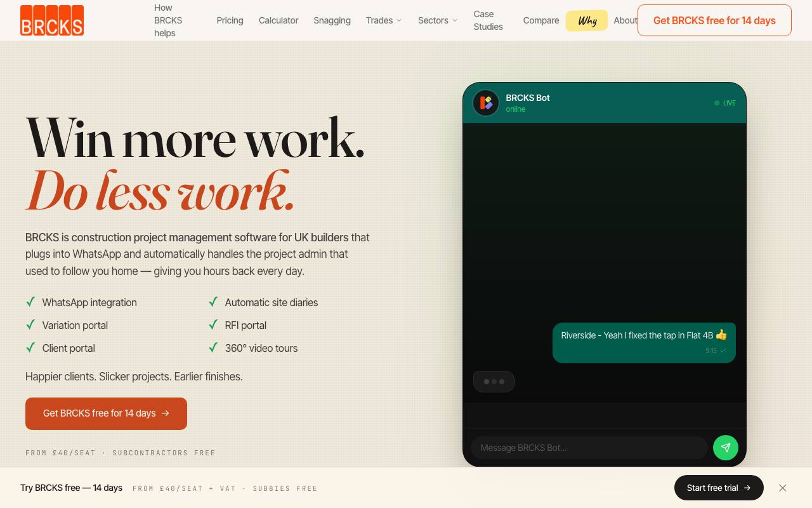Image resolution: width=812 pixels, height=508 pixels.
Task: Click the yellow Why highlight button
Action: coord(587,20)
